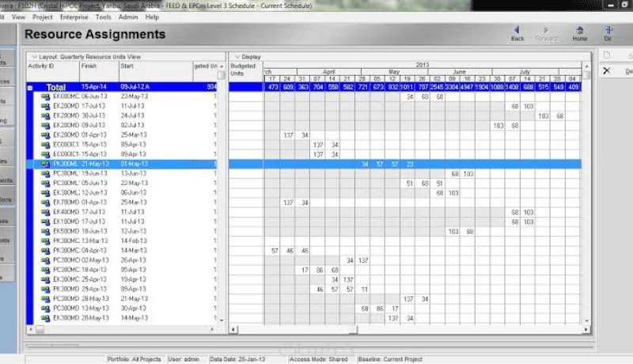Select resource icon for PK300MC 13-Mar-13
633x364 pixels.
point(46,241)
